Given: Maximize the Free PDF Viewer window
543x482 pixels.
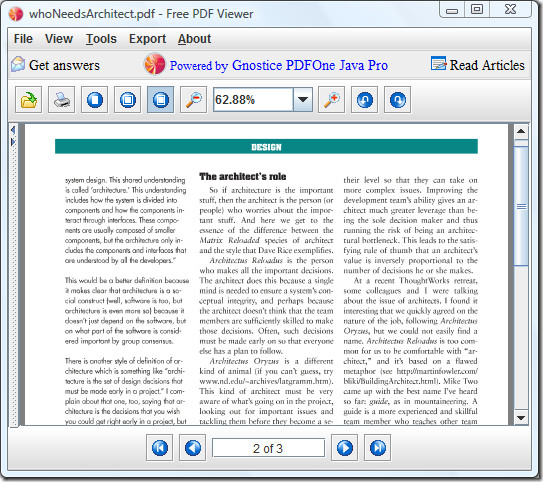Looking at the screenshot, I should click(477, 9).
